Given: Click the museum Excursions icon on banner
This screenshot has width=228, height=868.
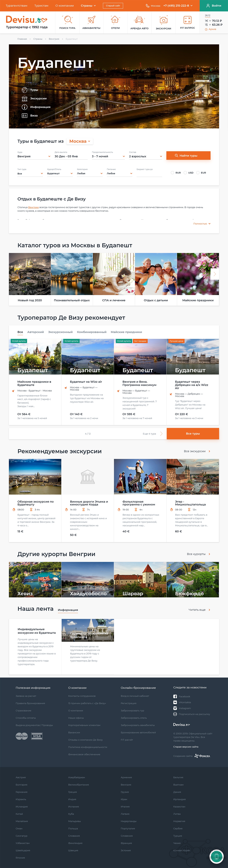Looking at the screenshot, I should click(25, 98).
